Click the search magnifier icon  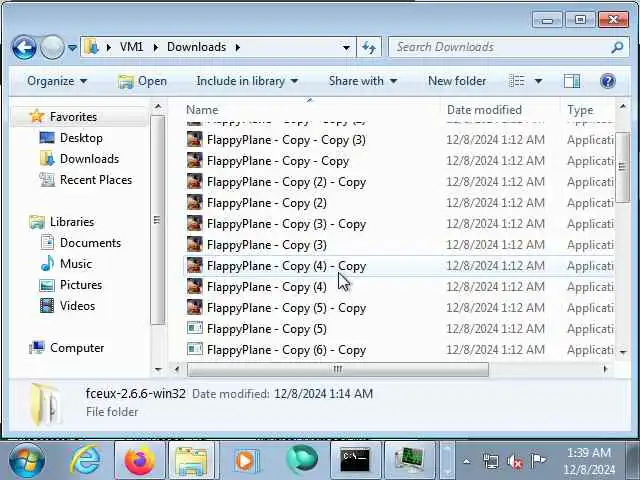pyautogui.click(x=618, y=47)
